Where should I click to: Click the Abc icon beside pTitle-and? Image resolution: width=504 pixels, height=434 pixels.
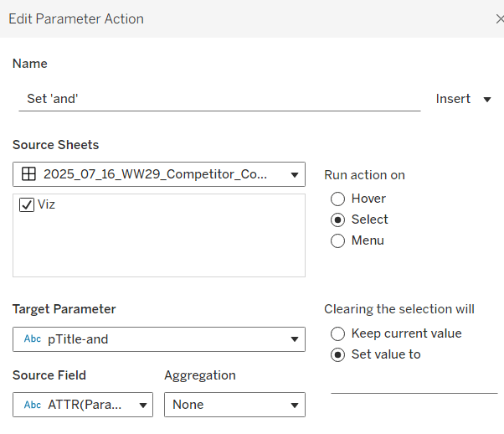[33, 339]
